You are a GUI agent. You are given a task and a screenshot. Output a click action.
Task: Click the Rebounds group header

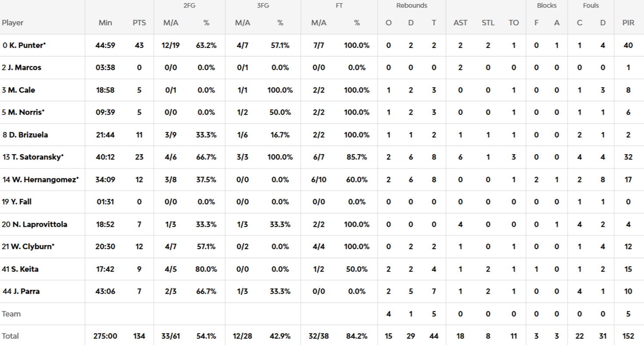pos(412,6)
